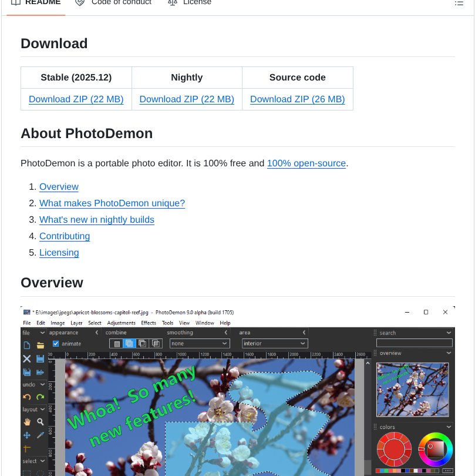Select the blue move arrows tool
Viewport: 475px width, 476px height.
pyautogui.click(x=27, y=435)
